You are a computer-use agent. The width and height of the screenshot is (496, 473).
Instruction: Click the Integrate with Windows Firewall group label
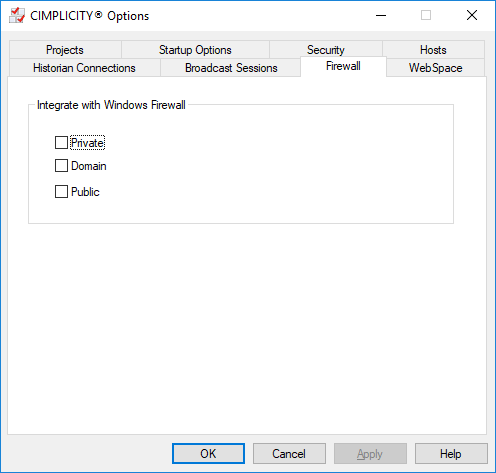(x=111, y=105)
